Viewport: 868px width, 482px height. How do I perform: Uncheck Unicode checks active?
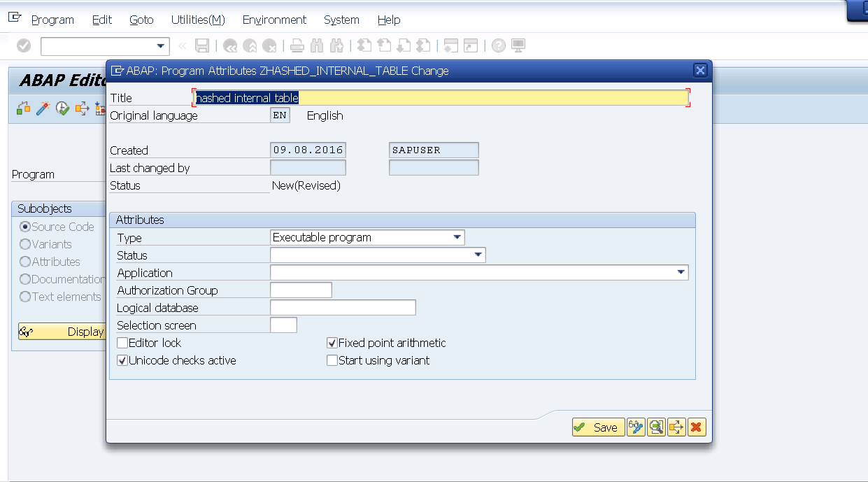[122, 360]
